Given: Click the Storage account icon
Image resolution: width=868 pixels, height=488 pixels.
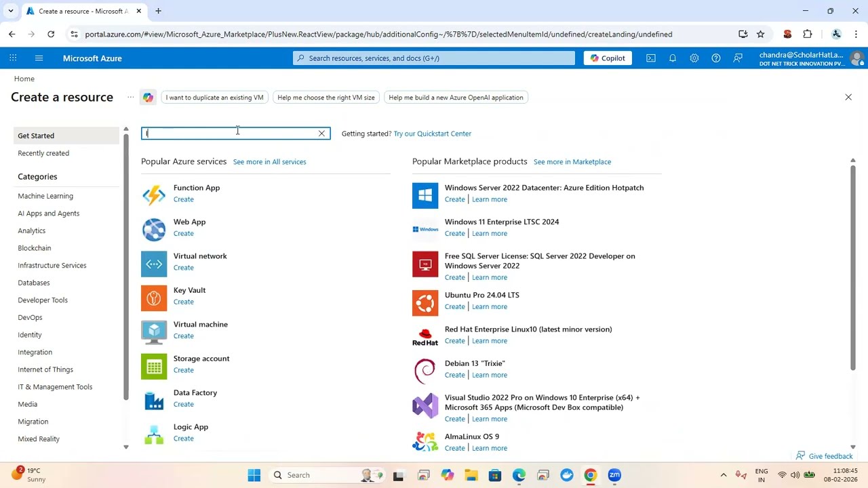Looking at the screenshot, I should coord(154,367).
